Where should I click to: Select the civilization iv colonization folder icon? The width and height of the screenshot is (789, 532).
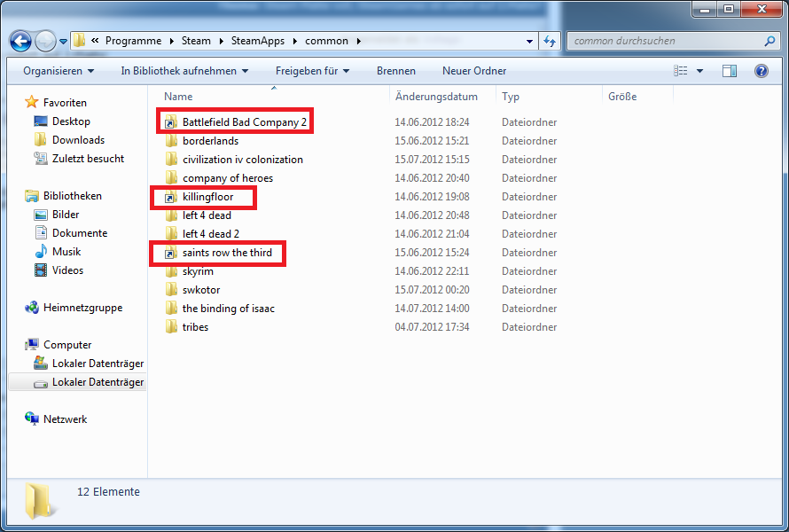[171, 159]
